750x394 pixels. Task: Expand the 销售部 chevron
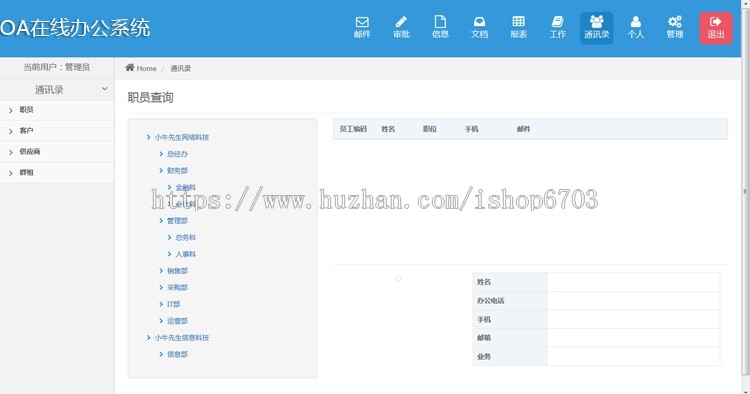click(x=161, y=271)
